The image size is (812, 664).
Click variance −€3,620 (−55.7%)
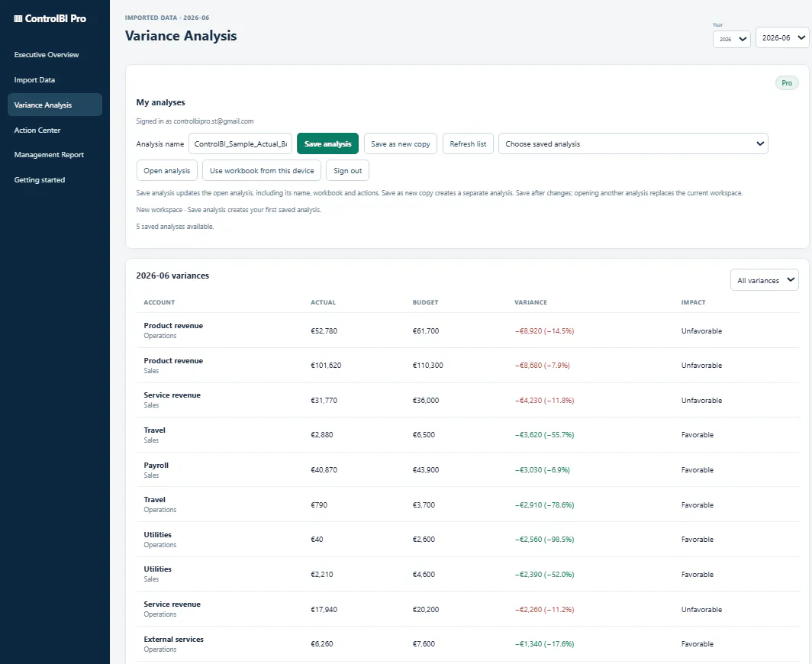tap(544, 435)
